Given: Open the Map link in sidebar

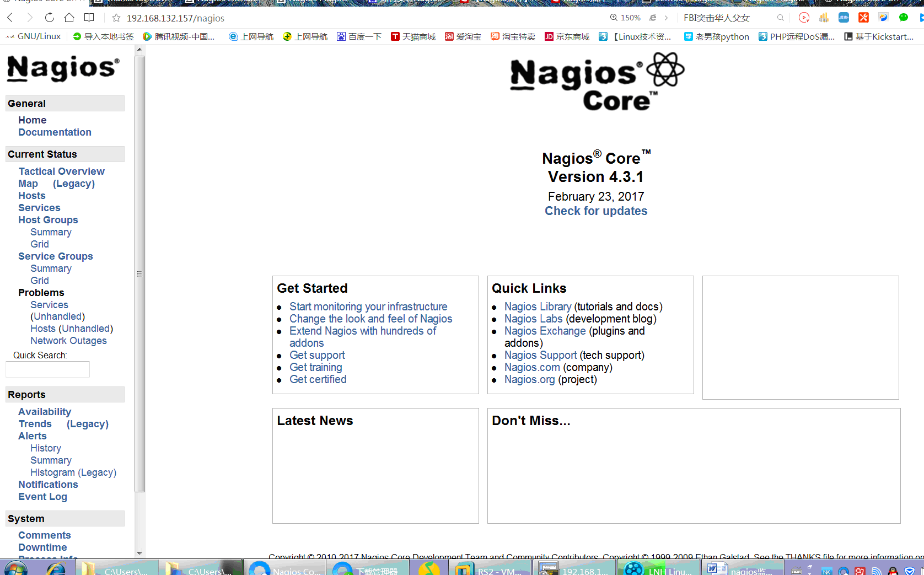Looking at the screenshot, I should (x=28, y=184).
